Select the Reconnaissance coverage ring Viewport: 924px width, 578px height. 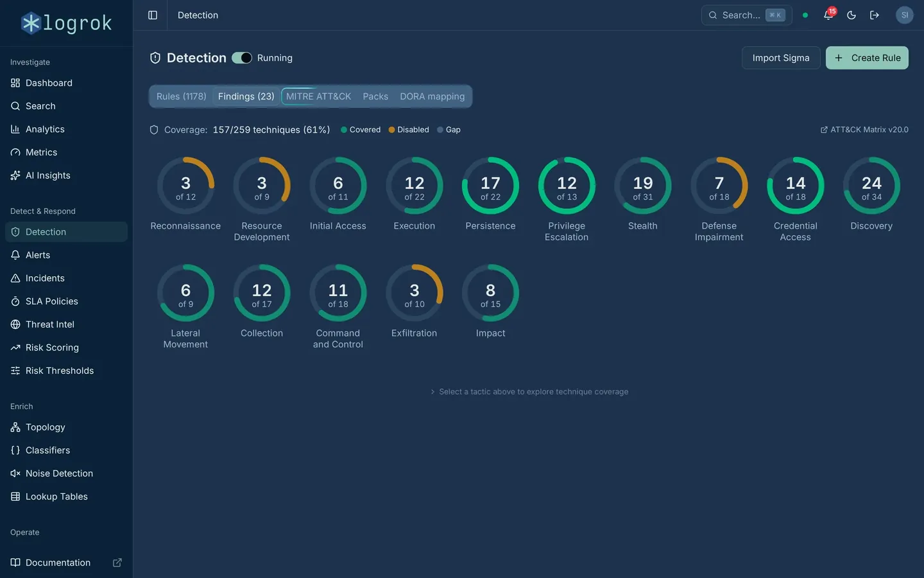[185, 186]
